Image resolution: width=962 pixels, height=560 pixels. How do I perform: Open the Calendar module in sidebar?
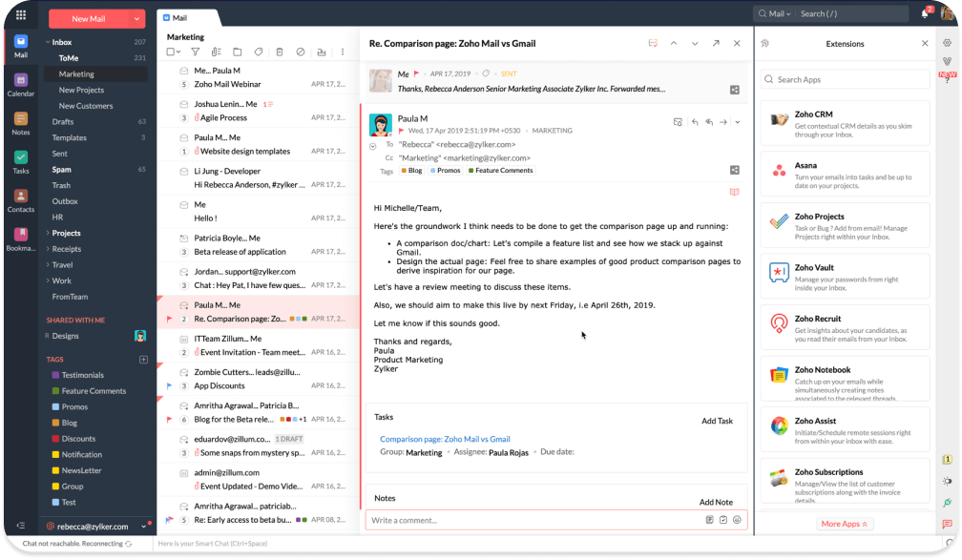[x=21, y=85]
